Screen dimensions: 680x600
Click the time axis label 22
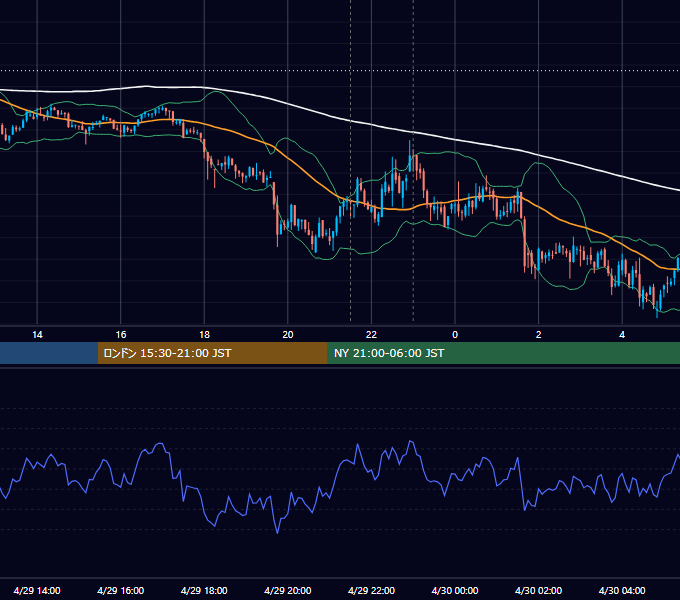[x=371, y=335]
